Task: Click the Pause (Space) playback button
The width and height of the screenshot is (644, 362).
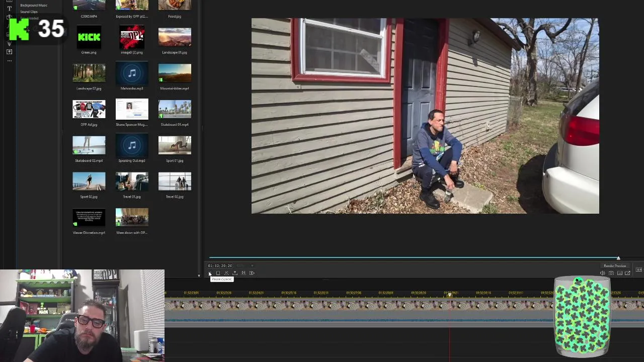Action: coord(210,273)
